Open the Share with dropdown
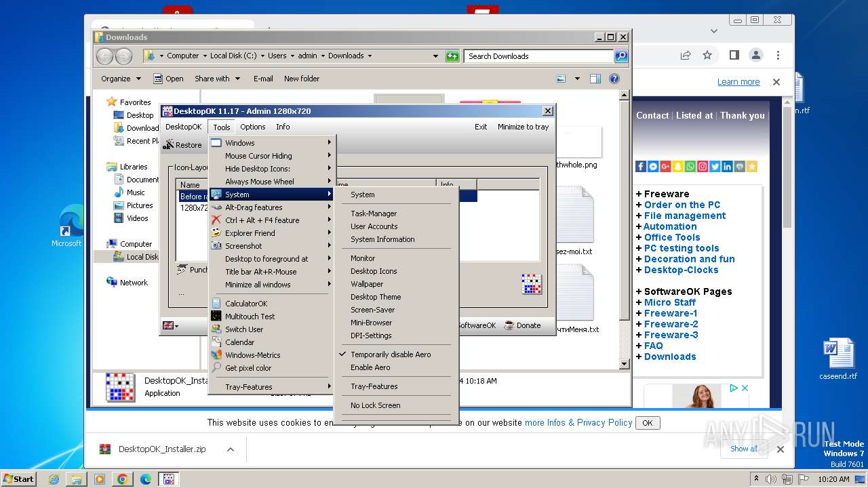 tap(217, 79)
